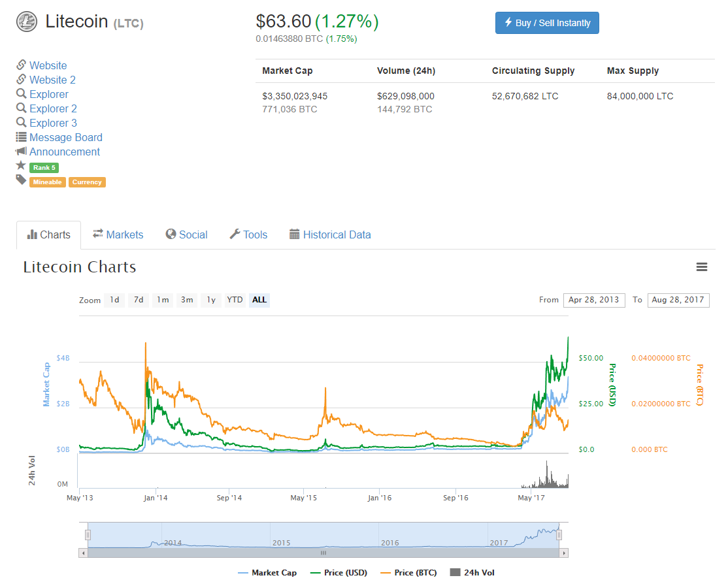Click the right handle of the range navigator
This screenshot has height=582, width=728.
pos(559,535)
